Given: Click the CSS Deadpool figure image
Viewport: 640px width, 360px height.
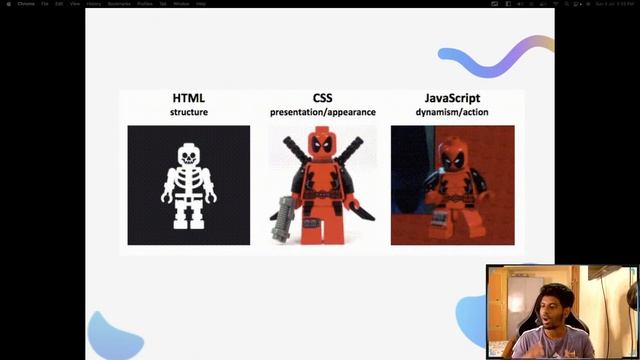Looking at the screenshot, I should pyautogui.click(x=322, y=185).
